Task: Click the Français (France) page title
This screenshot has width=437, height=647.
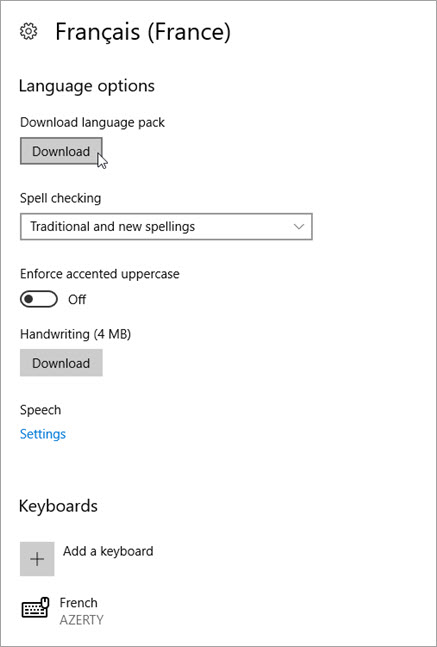Action: coord(143,32)
